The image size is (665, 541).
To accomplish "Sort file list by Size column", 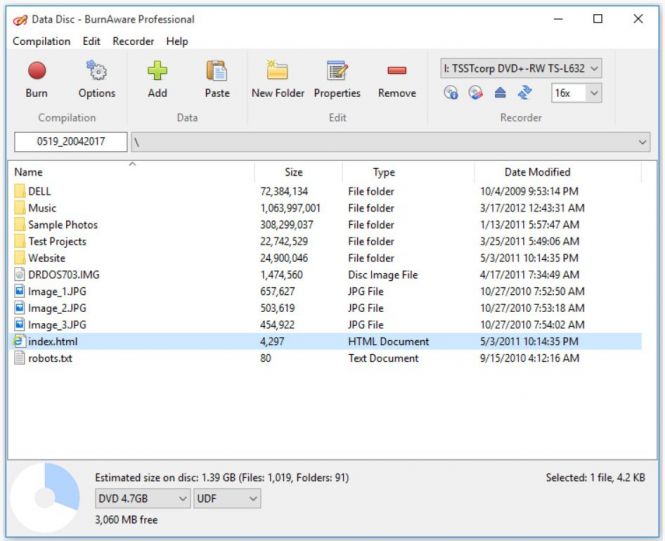I will [x=293, y=172].
